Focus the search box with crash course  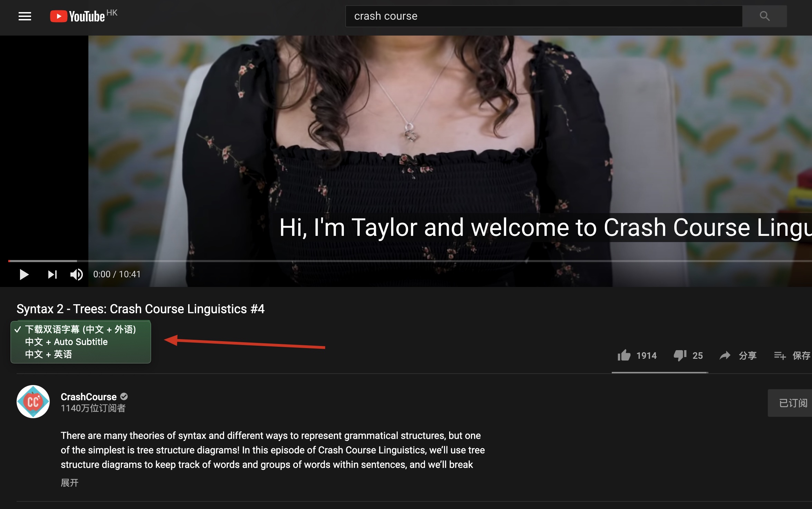click(544, 16)
